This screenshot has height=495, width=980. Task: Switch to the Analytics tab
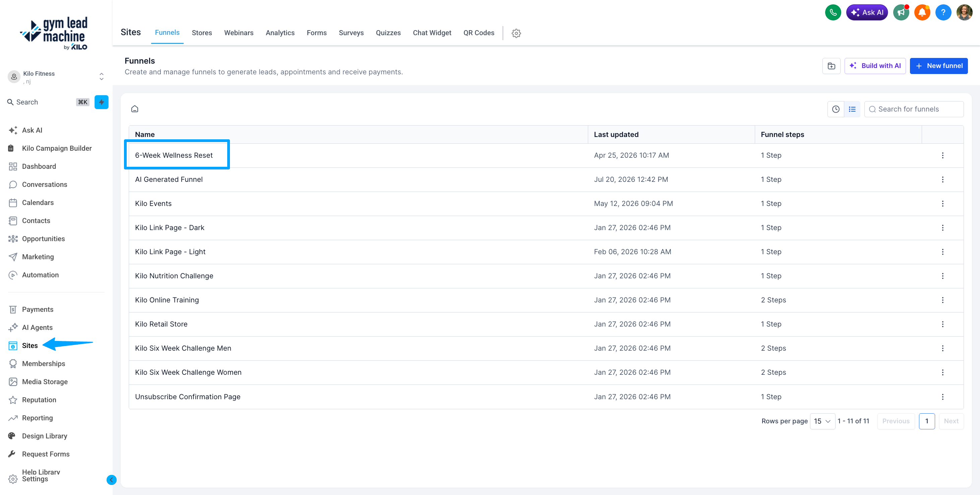click(280, 33)
